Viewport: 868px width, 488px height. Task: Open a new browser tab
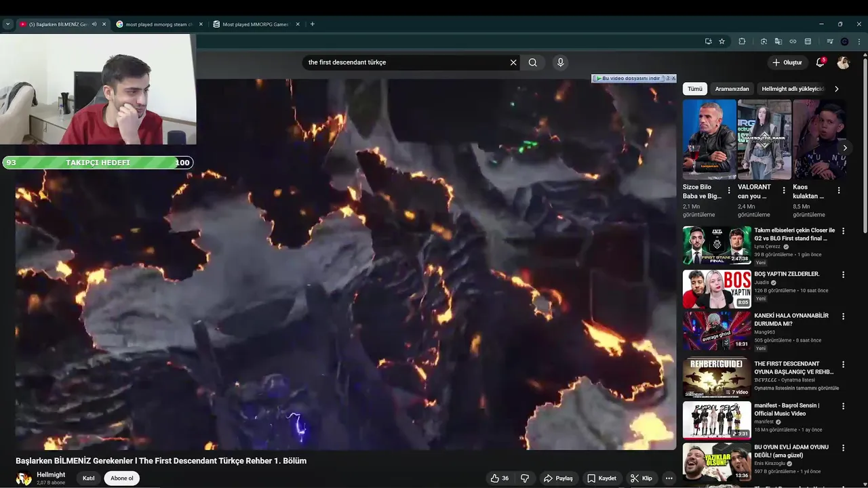tap(313, 24)
